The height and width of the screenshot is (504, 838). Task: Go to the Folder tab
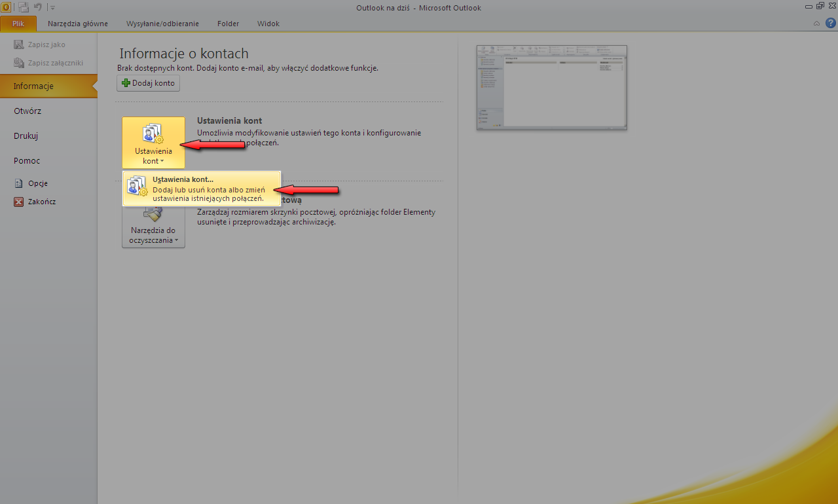pos(228,24)
